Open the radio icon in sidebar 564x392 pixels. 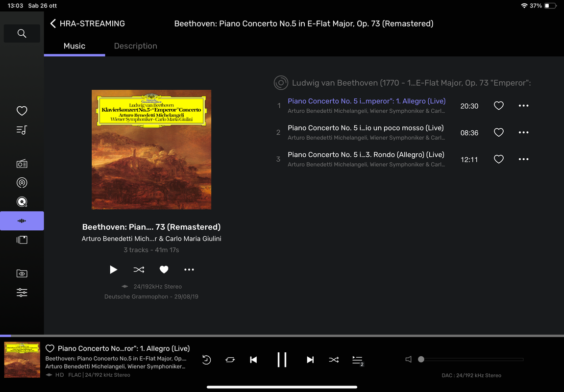[22, 164]
